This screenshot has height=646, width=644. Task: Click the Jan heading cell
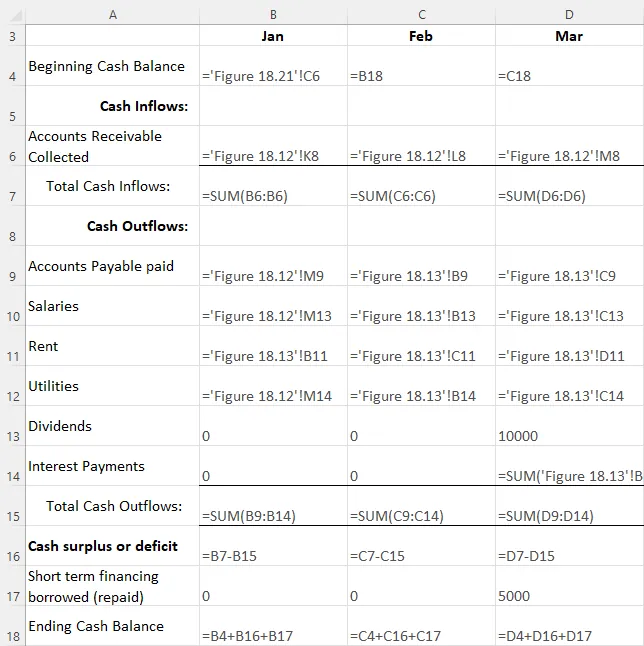(273, 36)
